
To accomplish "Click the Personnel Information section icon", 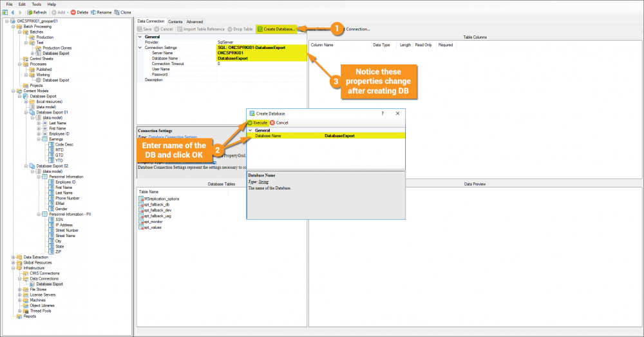I will click(45, 177).
